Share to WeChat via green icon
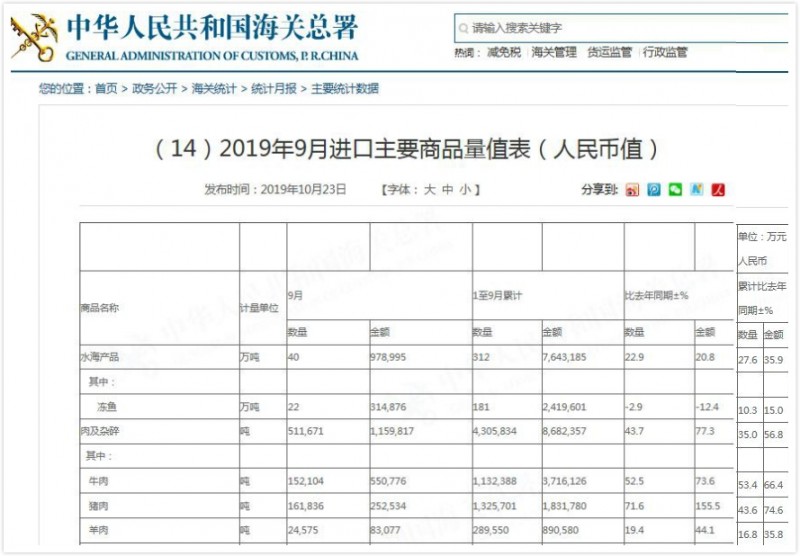Image resolution: width=800 pixels, height=556 pixels. (675, 189)
